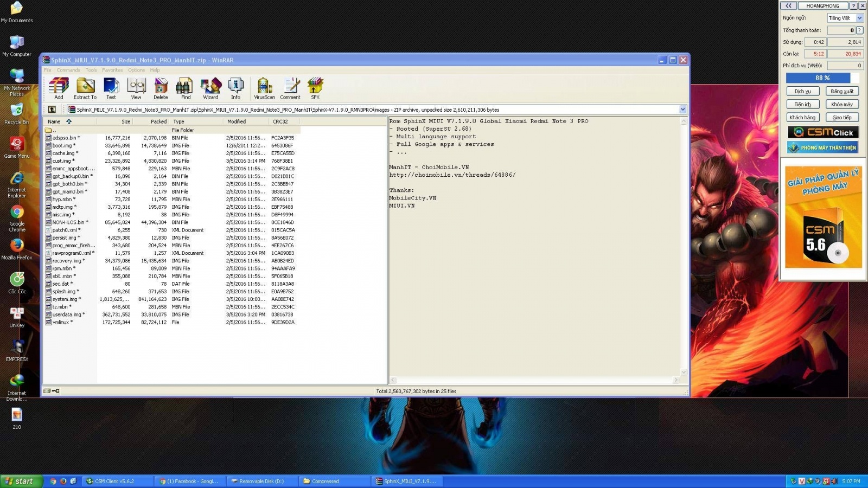Click the Add toolbar icon in WinRAR

pos(59,88)
